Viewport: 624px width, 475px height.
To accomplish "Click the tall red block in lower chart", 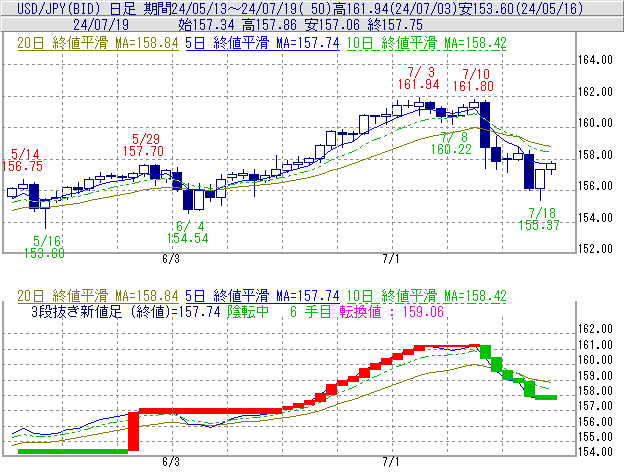I will point(133,431).
